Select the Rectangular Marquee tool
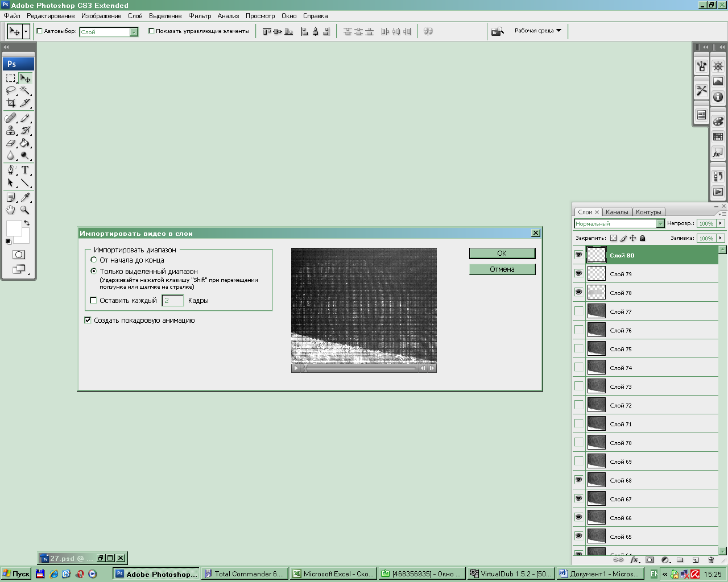728x582 pixels. (x=11, y=78)
